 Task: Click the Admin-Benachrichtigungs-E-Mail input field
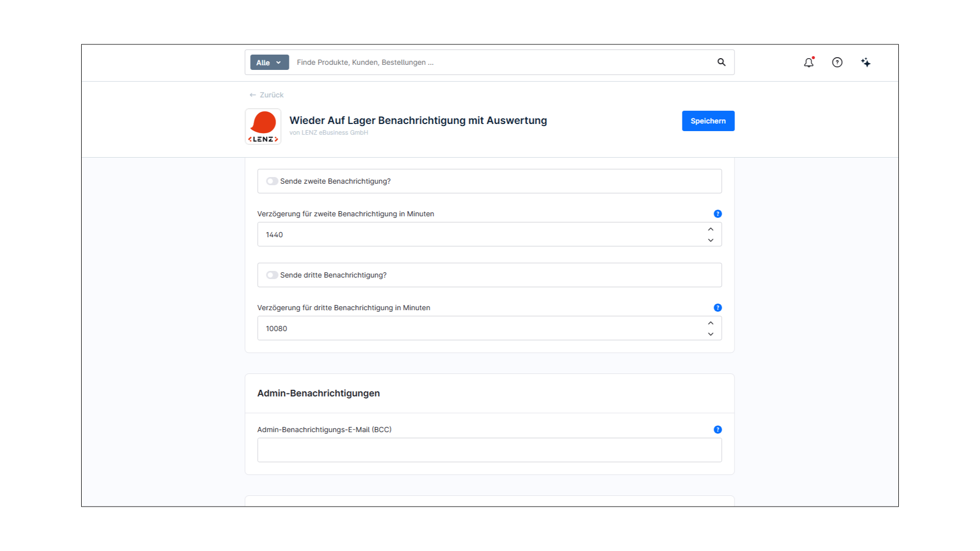(489, 449)
